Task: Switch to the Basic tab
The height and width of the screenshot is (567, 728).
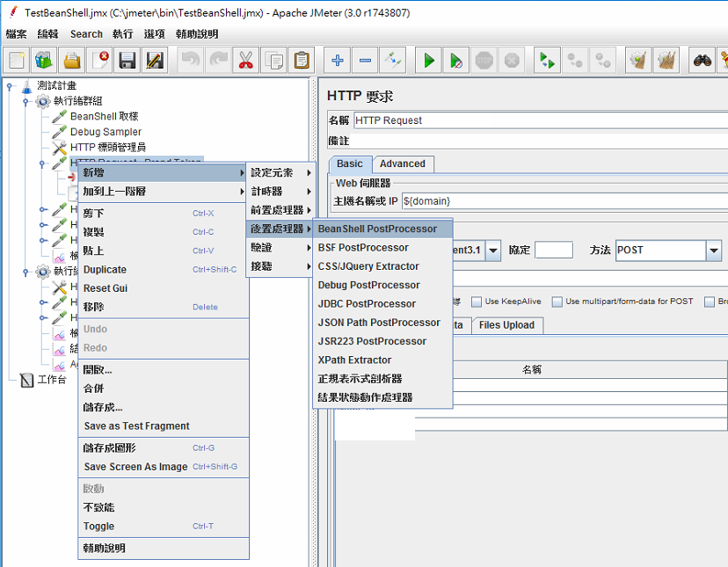Action: coord(350,164)
